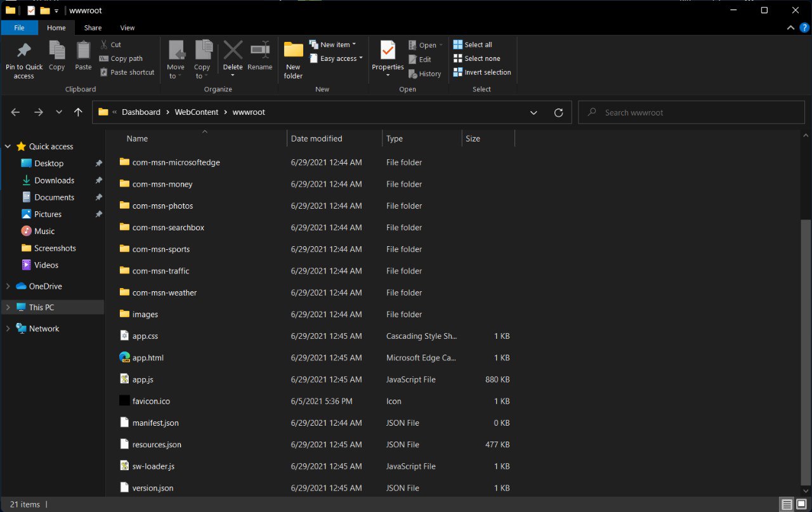Click the History ribbon command
Screen dimensions: 812x512
(x=424, y=74)
